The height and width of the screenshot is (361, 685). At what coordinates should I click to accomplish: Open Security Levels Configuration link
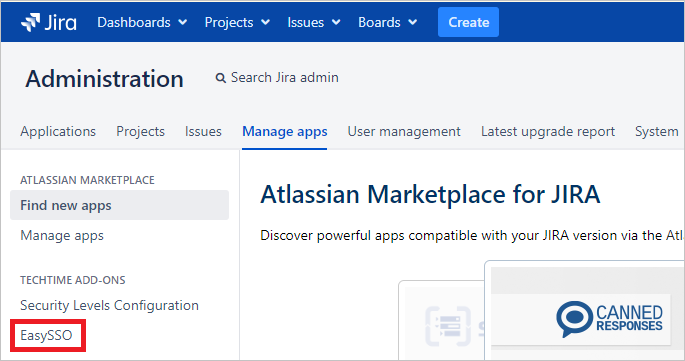[109, 305]
